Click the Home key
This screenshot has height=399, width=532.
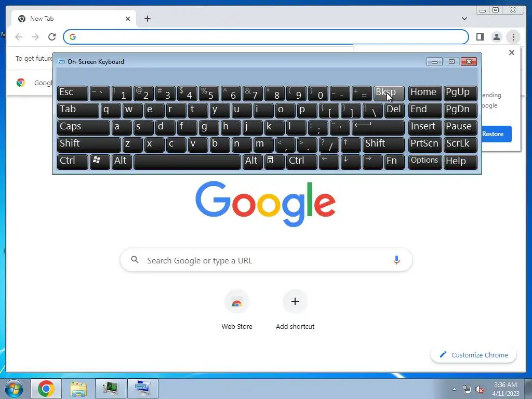click(425, 94)
